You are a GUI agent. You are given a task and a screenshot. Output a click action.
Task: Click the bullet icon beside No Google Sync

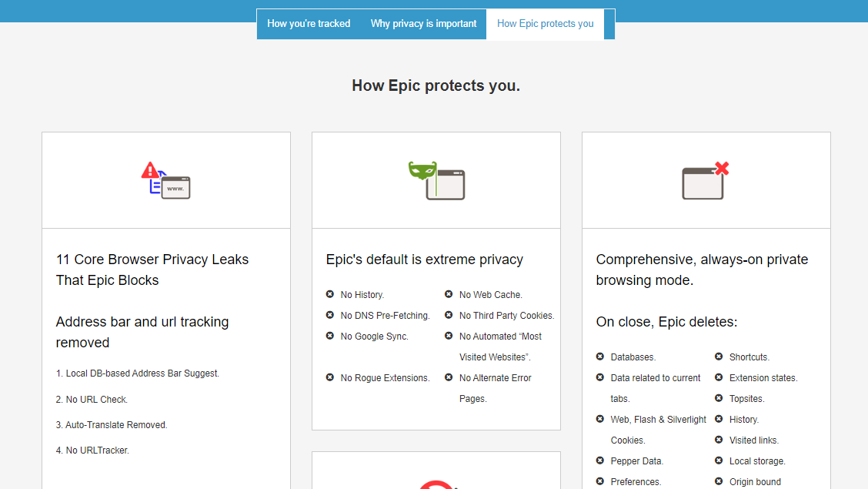[331, 336]
